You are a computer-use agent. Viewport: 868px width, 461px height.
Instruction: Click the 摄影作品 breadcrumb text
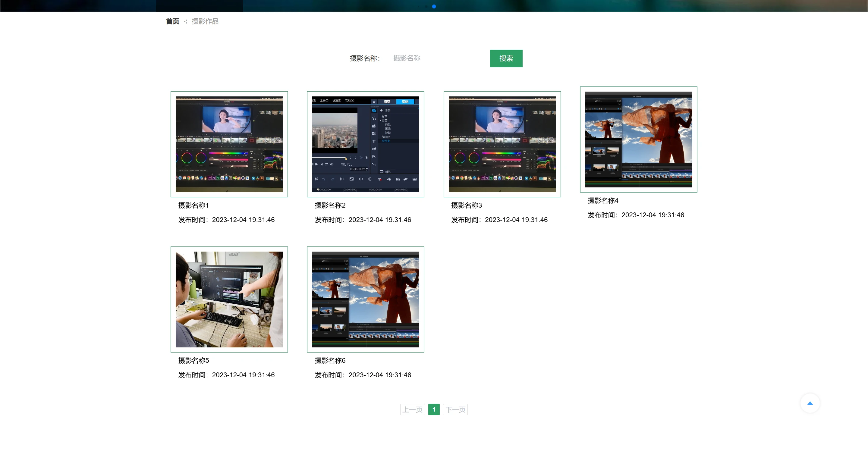point(205,21)
